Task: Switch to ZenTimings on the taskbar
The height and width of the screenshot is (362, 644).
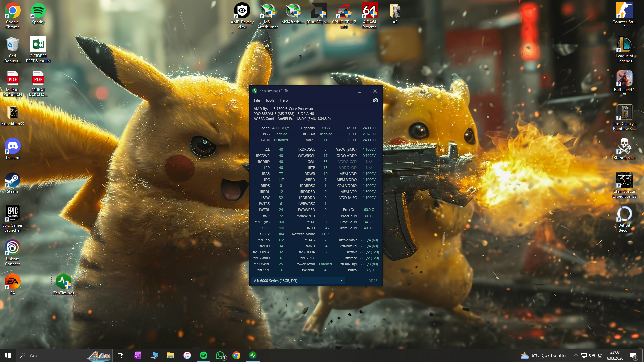Action: coord(253,355)
